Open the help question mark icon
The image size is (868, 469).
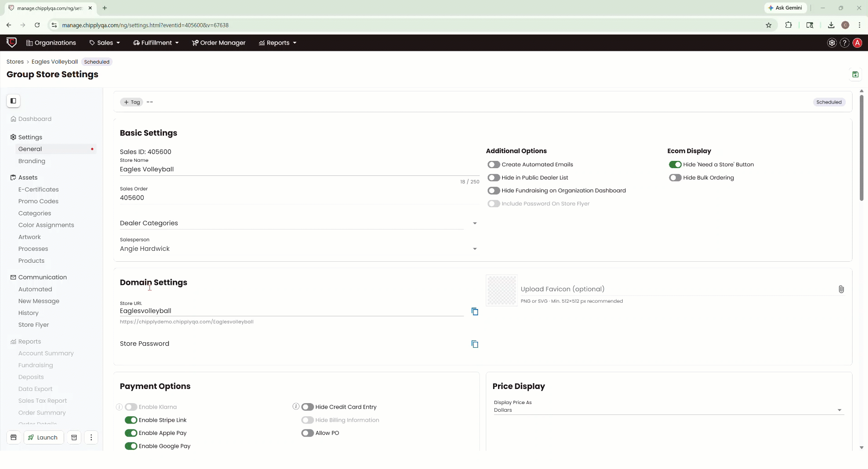(x=844, y=43)
